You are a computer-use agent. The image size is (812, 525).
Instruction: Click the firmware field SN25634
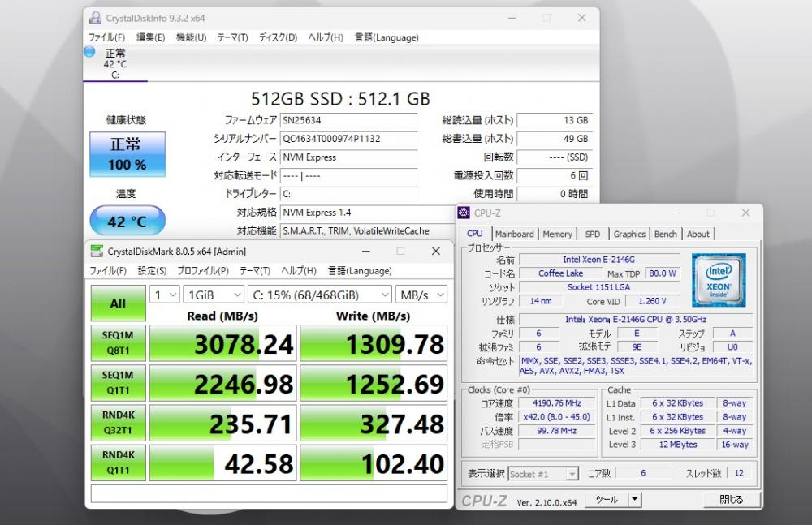click(348, 120)
